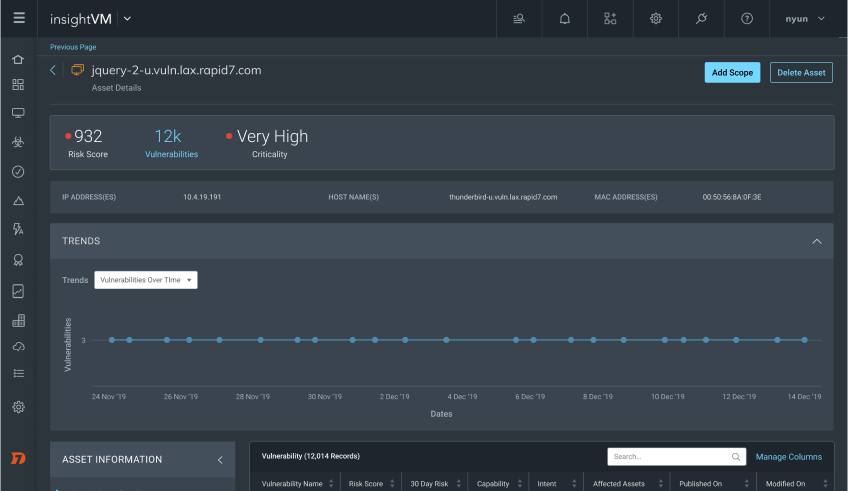Click the Delete Asset button
The height and width of the screenshot is (491, 848).
coord(801,72)
